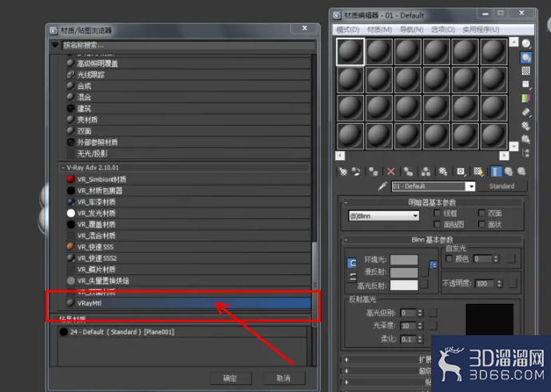The height and width of the screenshot is (392, 551).
Task: Click the Go to Parent icon
Action: 509,171
